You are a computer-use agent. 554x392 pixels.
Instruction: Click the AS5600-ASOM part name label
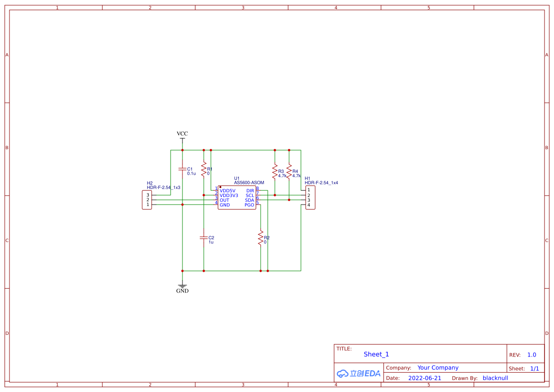pyautogui.click(x=249, y=183)
